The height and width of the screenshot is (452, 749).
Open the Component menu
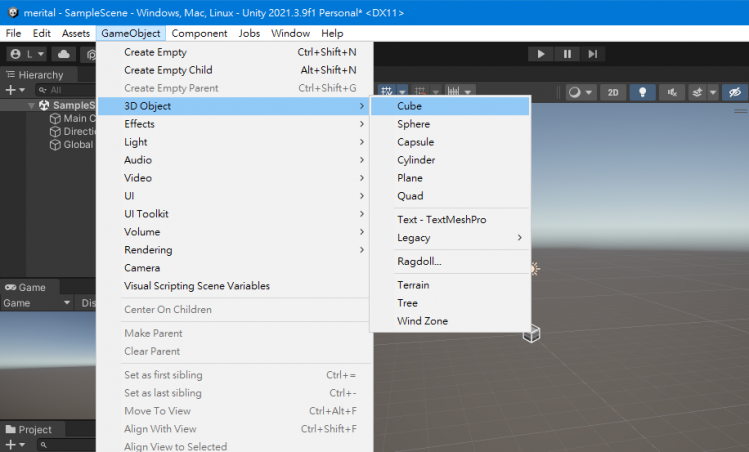coord(199,33)
